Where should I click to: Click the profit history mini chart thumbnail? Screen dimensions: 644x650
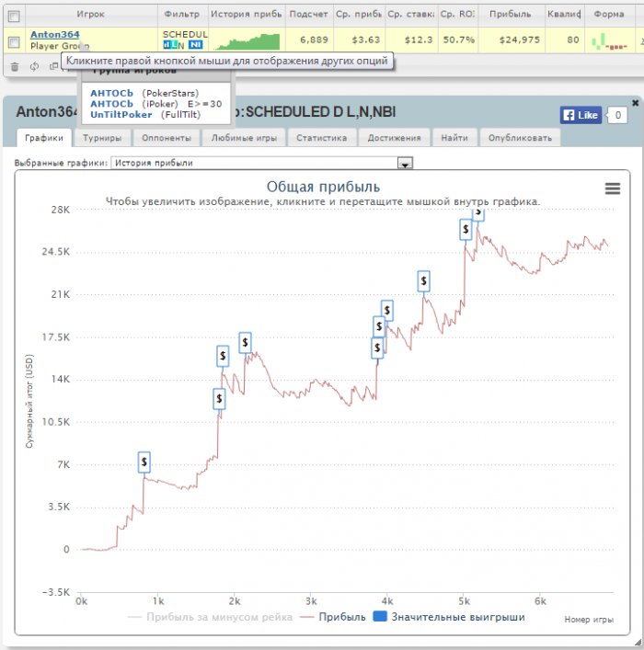[247, 41]
